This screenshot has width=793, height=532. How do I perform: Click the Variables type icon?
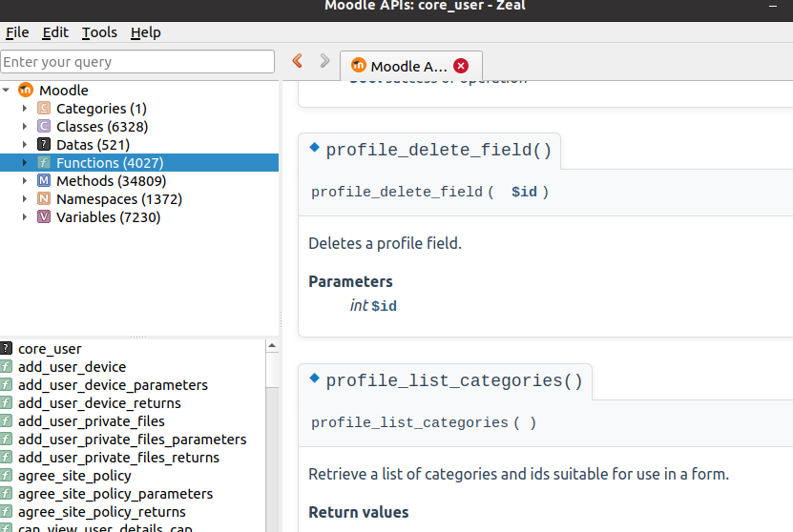[x=44, y=217]
